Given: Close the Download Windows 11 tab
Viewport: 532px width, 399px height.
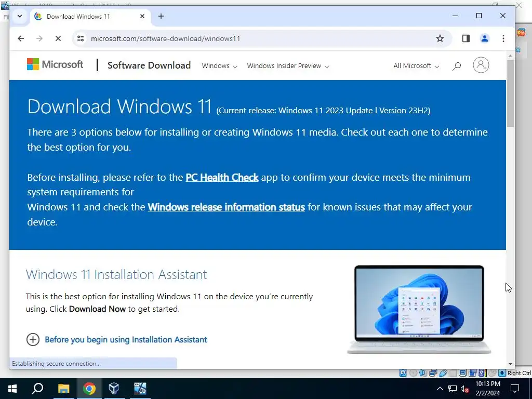Looking at the screenshot, I should pyautogui.click(x=142, y=16).
